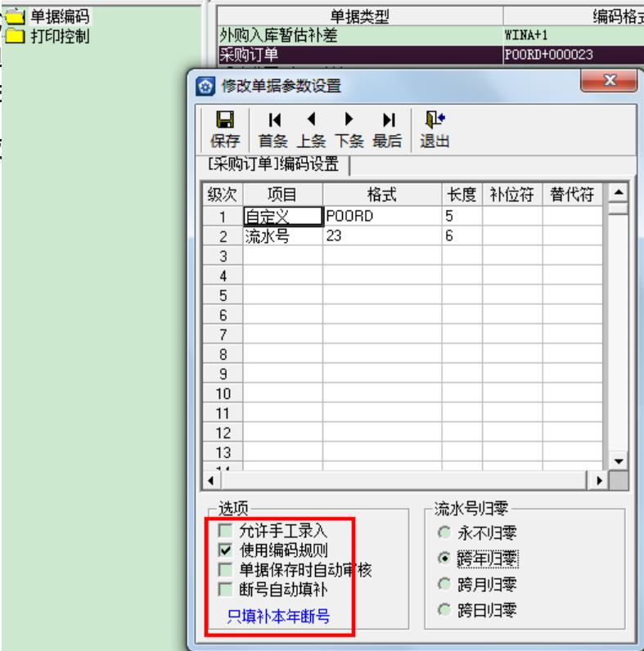The height and width of the screenshot is (651, 644).
Task: Enable 允许手工录入 checkbox
Action: click(x=225, y=530)
